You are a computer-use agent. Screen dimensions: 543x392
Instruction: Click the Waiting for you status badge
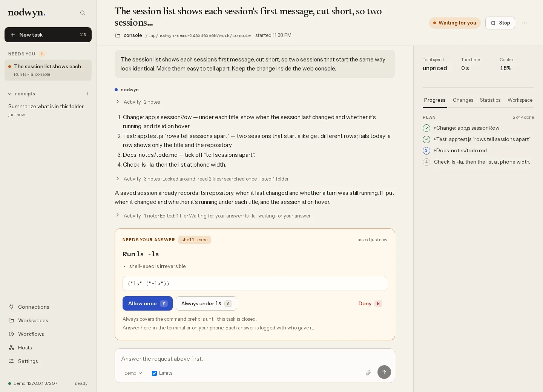click(455, 23)
